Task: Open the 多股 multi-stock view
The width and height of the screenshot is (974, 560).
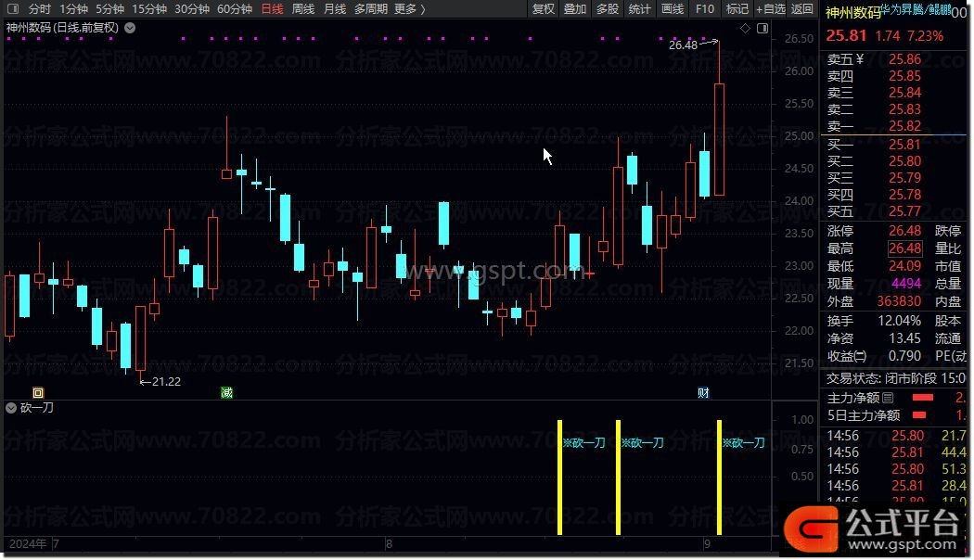Action: coord(607,8)
